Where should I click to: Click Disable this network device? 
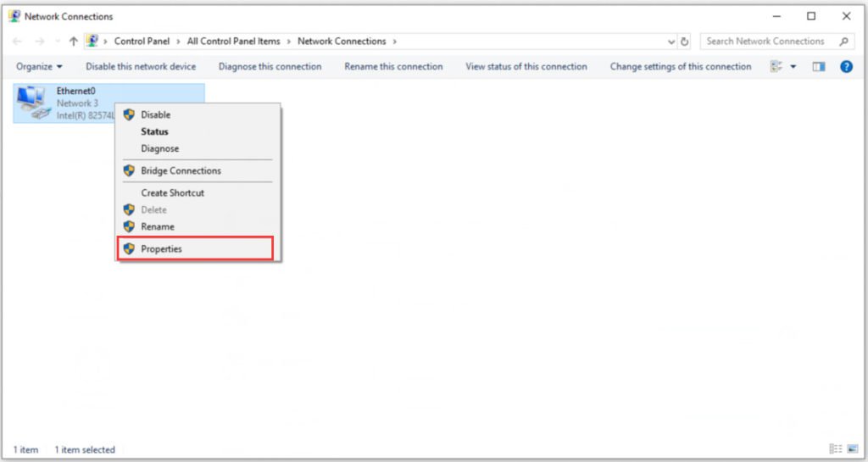tap(141, 66)
